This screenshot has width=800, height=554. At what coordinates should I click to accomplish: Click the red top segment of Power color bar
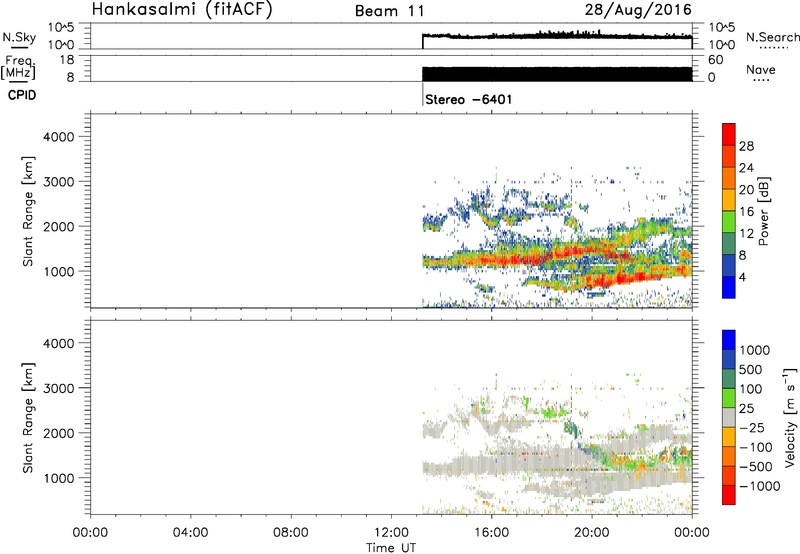(729, 134)
